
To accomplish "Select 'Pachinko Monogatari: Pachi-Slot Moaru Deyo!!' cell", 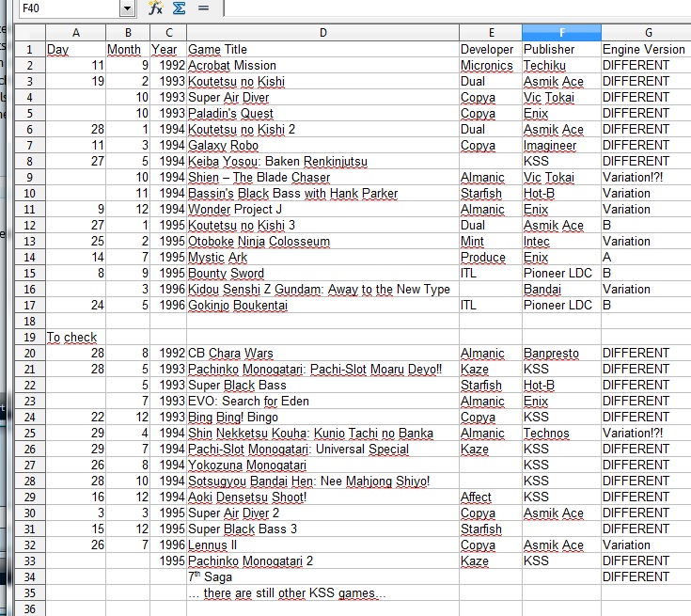I will (323, 369).
